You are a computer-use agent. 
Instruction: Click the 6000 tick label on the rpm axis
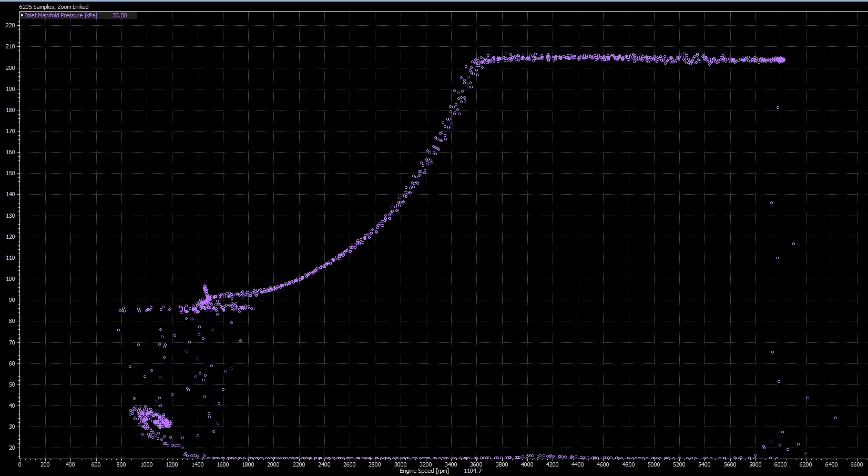pyautogui.click(x=781, y=464)
